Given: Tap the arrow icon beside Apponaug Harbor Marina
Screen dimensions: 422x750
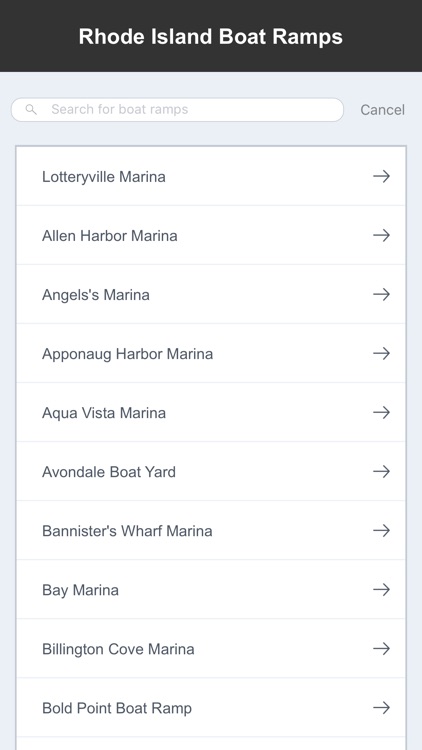Looking at the screenshot, I should [x=381, y=353].
